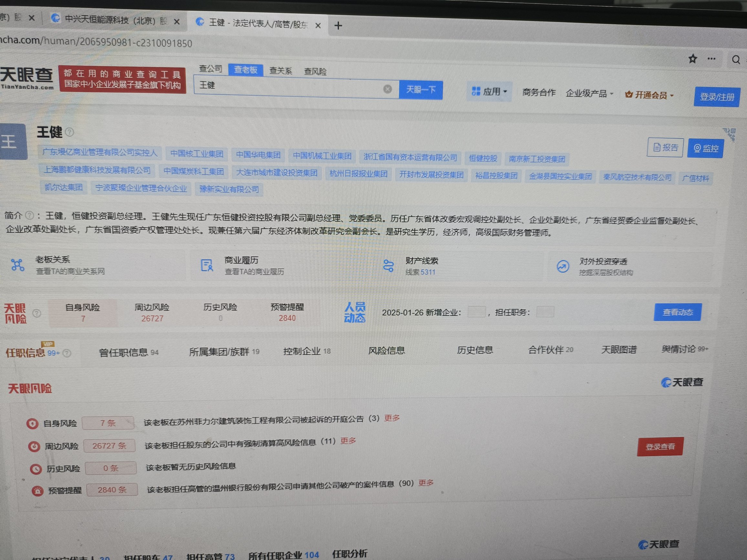The image size is (747, 560).
Task: Click the 历史风险 clock icon
Action: click(x=36, y=469)
